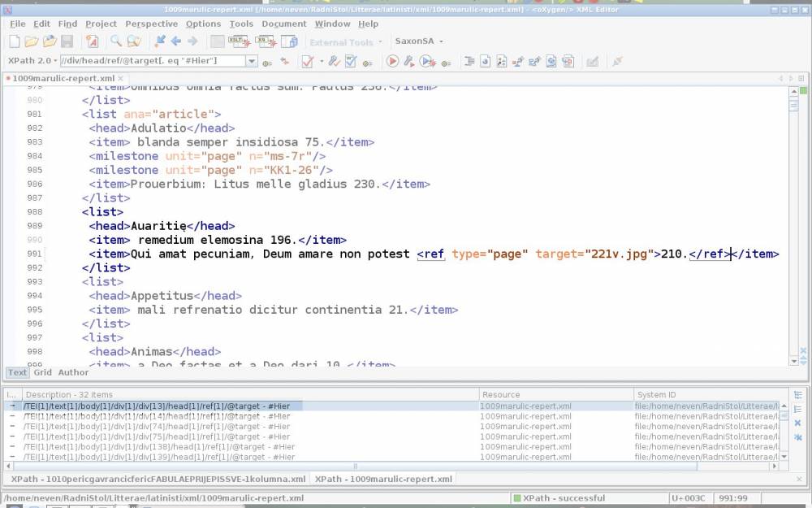The height and width of the screenshot is (508, 812).
Task: Switch to Author editing mode
Action: (x=73, y=372)
